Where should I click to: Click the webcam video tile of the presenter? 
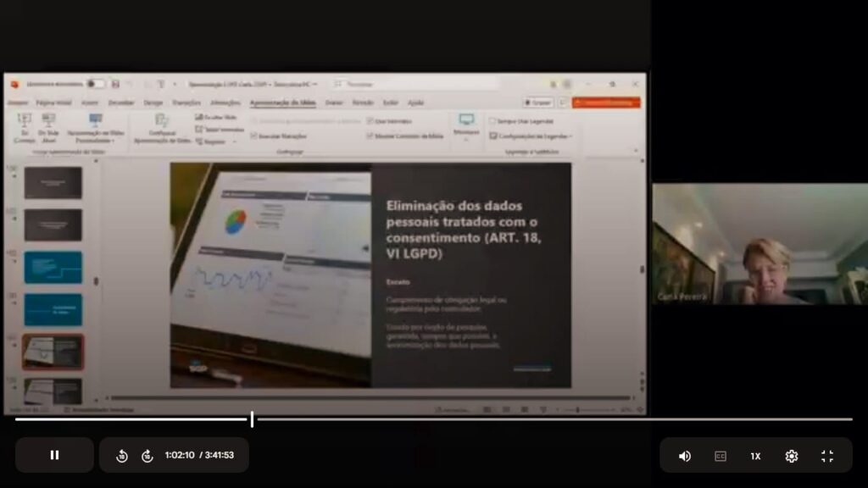[760, 244]
